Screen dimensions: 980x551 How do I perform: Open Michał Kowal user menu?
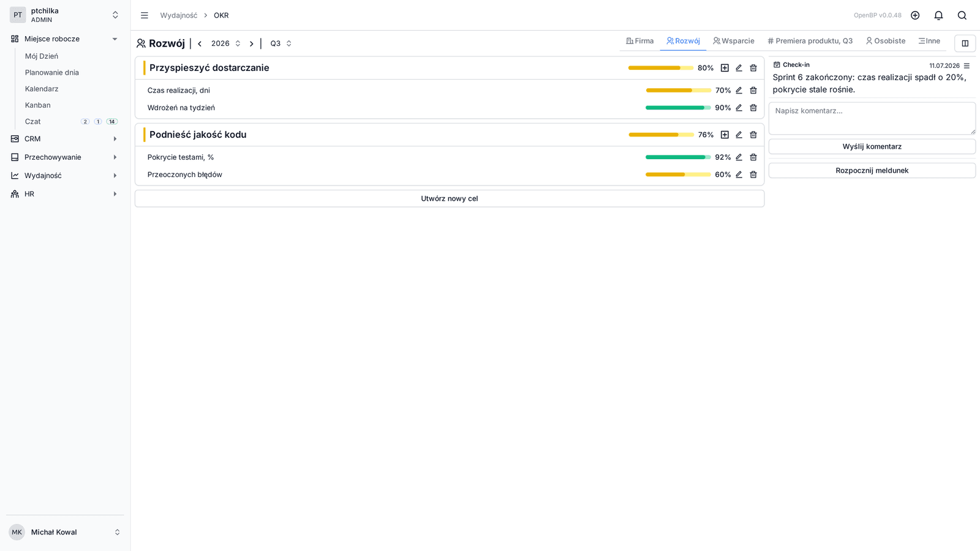pyautogui.click(x=64, y=532)
